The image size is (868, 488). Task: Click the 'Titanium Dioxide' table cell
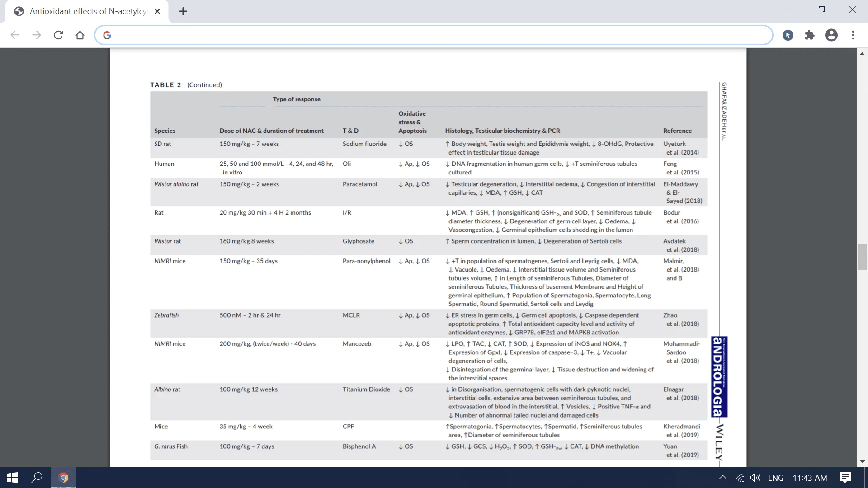366,389
